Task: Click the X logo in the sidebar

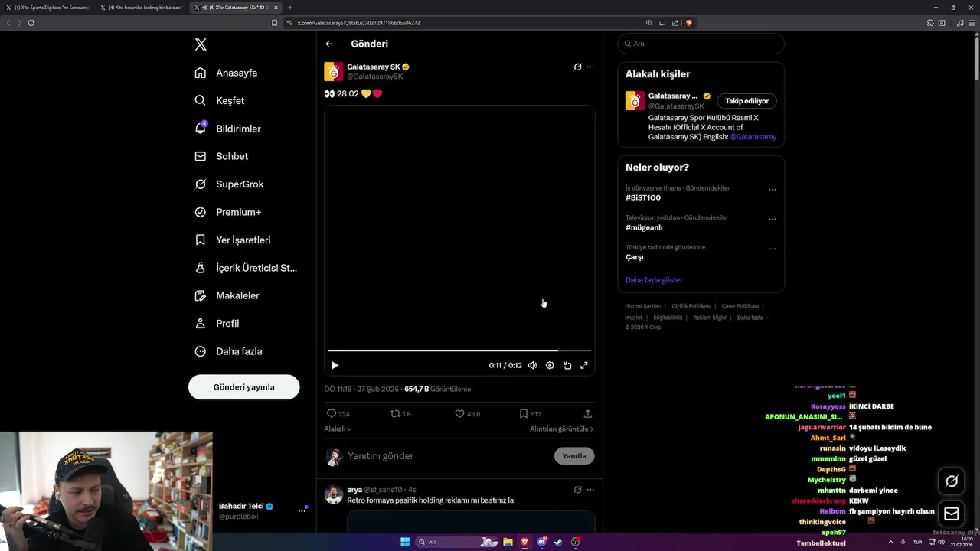Action: (x=201, y=44)
